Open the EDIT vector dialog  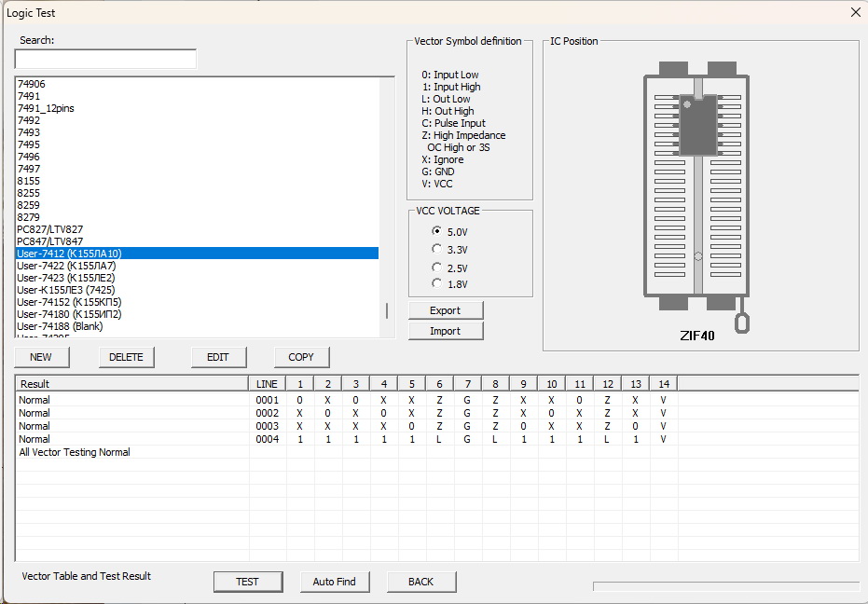pos(218,357)
